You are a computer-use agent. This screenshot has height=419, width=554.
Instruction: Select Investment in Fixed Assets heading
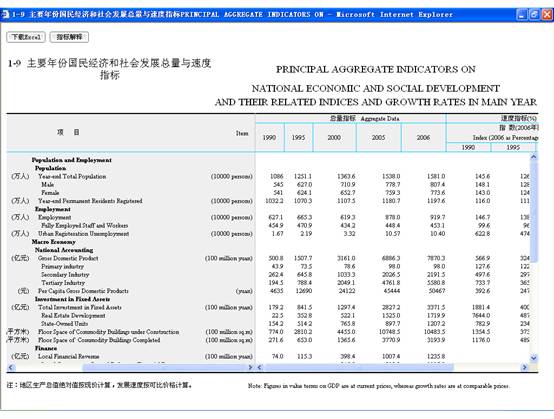coord(72,299)
